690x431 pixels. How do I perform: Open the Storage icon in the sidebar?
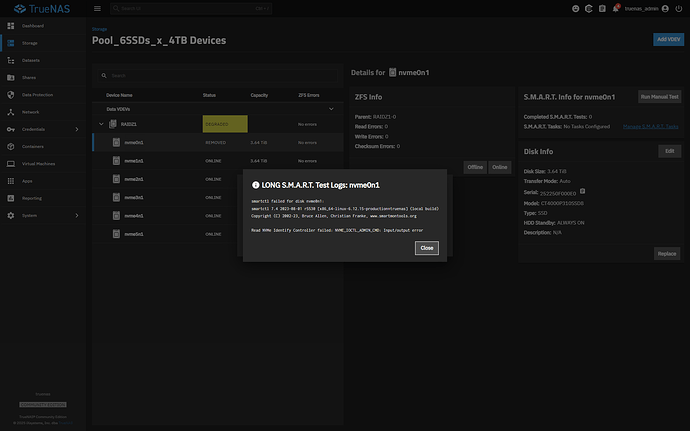11,43
